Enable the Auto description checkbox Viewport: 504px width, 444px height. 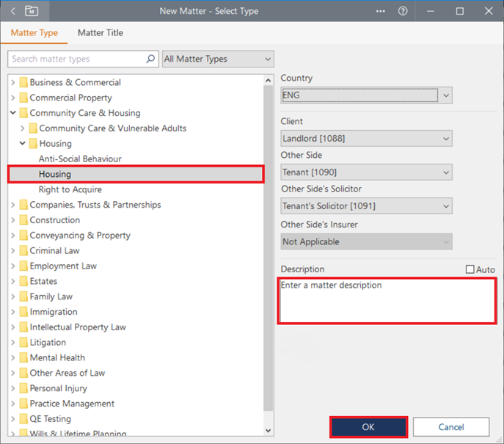tap(470, 269)
